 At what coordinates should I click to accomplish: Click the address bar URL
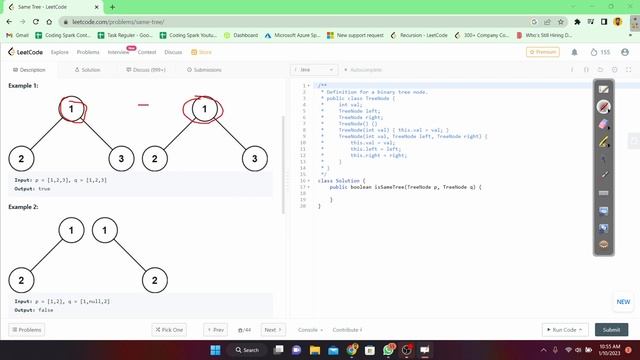tap(118, 22)
